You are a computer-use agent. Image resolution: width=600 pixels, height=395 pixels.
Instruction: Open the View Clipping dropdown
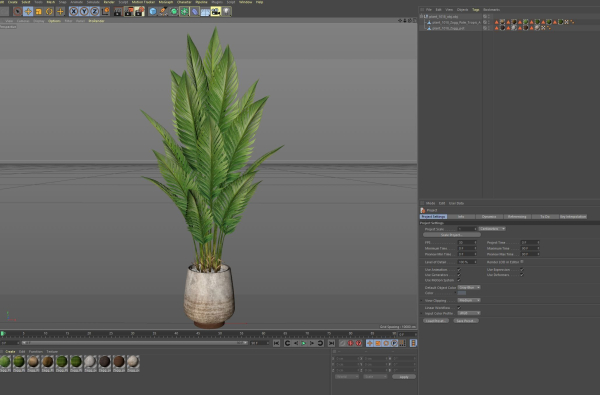pyautogui.click(x=469, y=300)
